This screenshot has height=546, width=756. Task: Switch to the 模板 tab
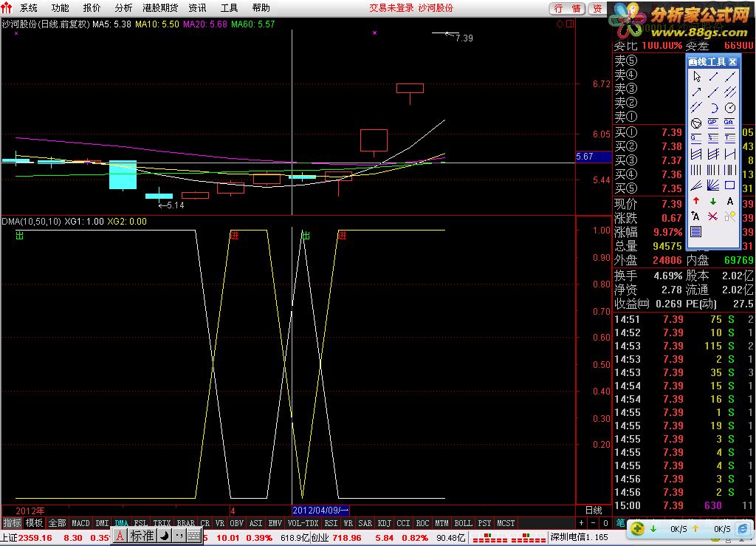point(34,523)
